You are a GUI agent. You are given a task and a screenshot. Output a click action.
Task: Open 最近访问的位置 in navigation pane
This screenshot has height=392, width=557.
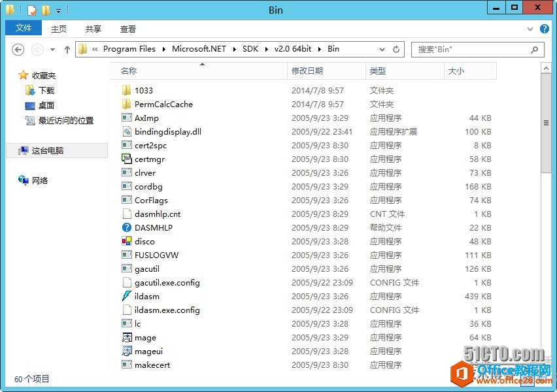[66, 121]
